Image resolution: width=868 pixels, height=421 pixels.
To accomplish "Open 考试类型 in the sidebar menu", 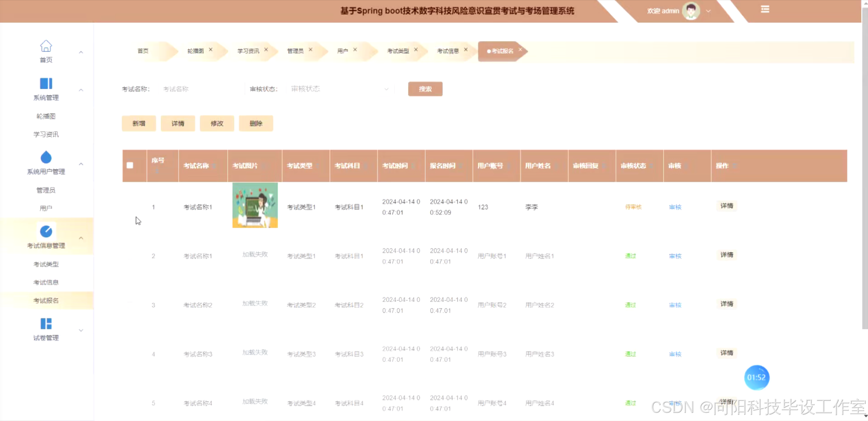I will [46, 264].
